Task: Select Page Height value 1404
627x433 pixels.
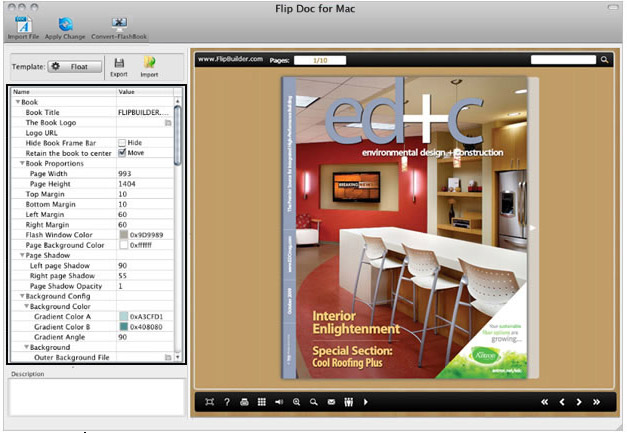Action: (x=127, y=184)
